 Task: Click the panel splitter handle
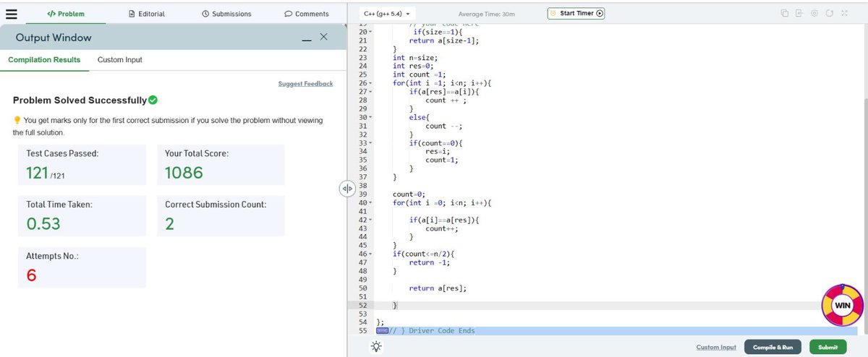click(x=346, y=188)
